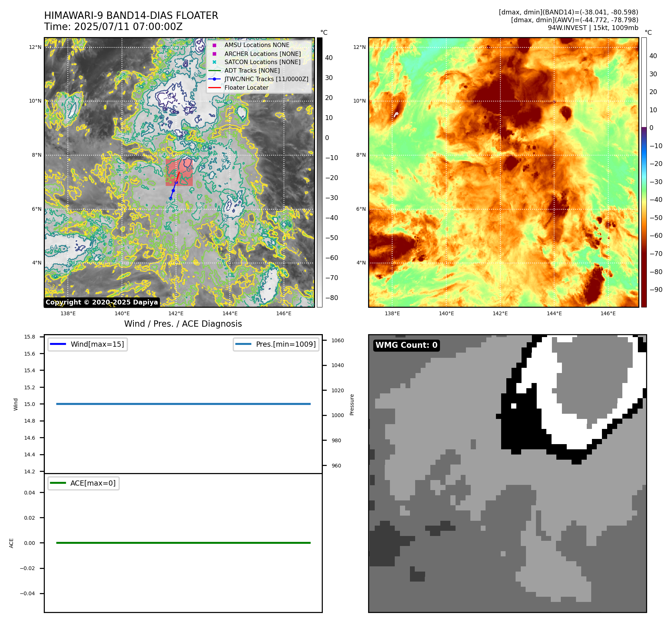This screenshot has height=626, width=672.
Task: Select the JTWC/NHC Tracks [11/0000Z] legend entry
Action: point(259,79)
